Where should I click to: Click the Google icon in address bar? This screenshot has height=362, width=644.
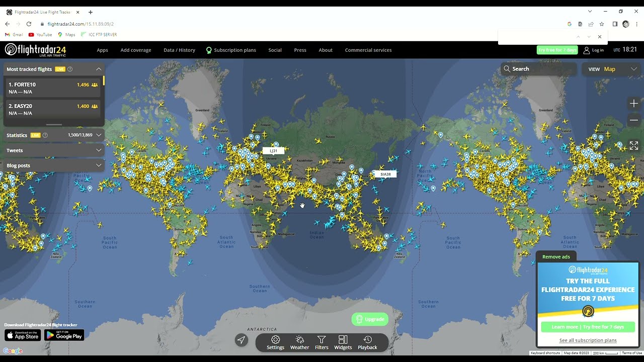(x=570, y=24)
